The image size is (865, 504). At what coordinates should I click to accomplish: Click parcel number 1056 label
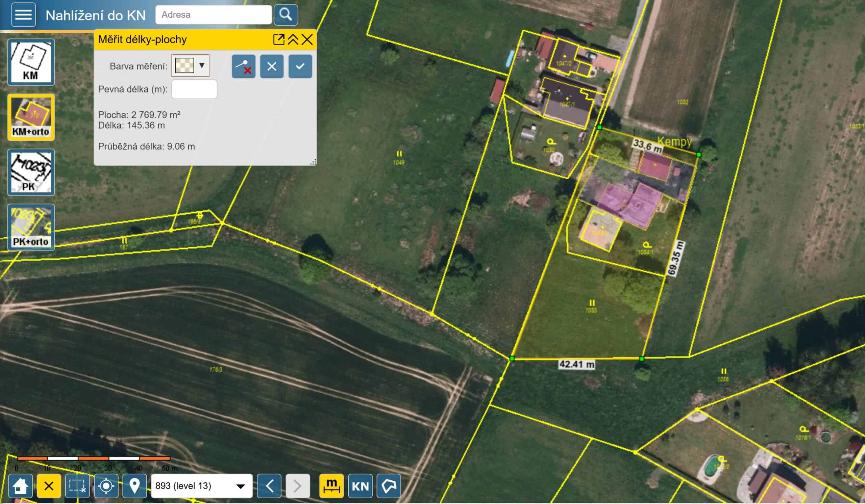(x=722, y=379)
